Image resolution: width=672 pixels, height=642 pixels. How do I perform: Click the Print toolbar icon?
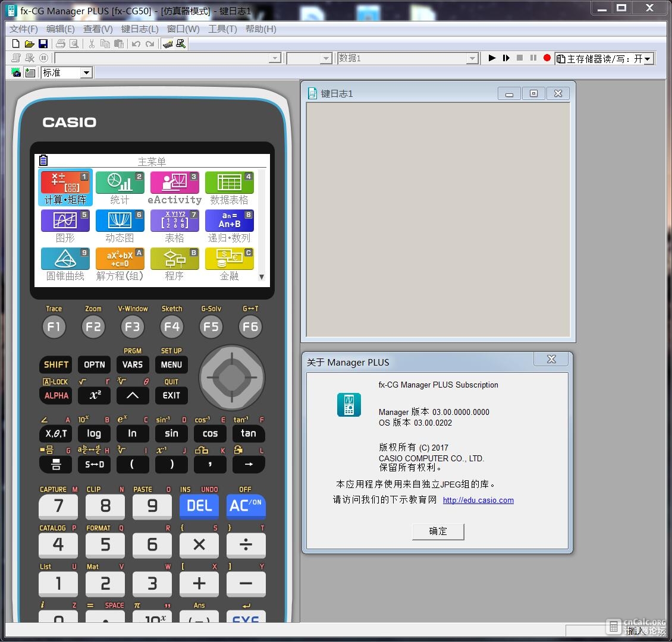(x=61, y=43)
